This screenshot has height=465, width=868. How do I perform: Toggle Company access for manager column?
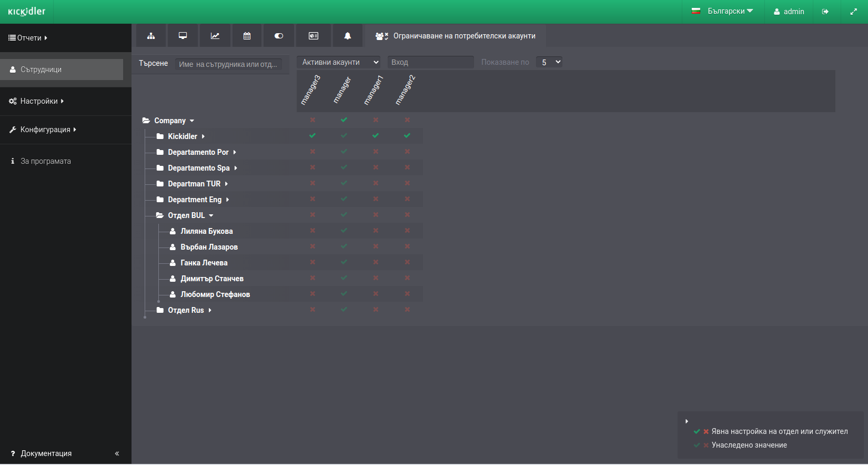344,120
